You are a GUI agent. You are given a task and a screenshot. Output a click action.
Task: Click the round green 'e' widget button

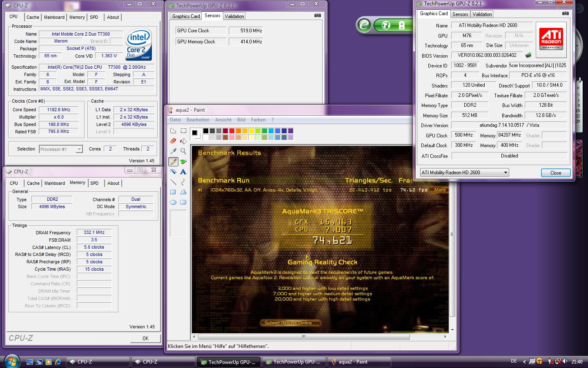(x=364, y=25)
